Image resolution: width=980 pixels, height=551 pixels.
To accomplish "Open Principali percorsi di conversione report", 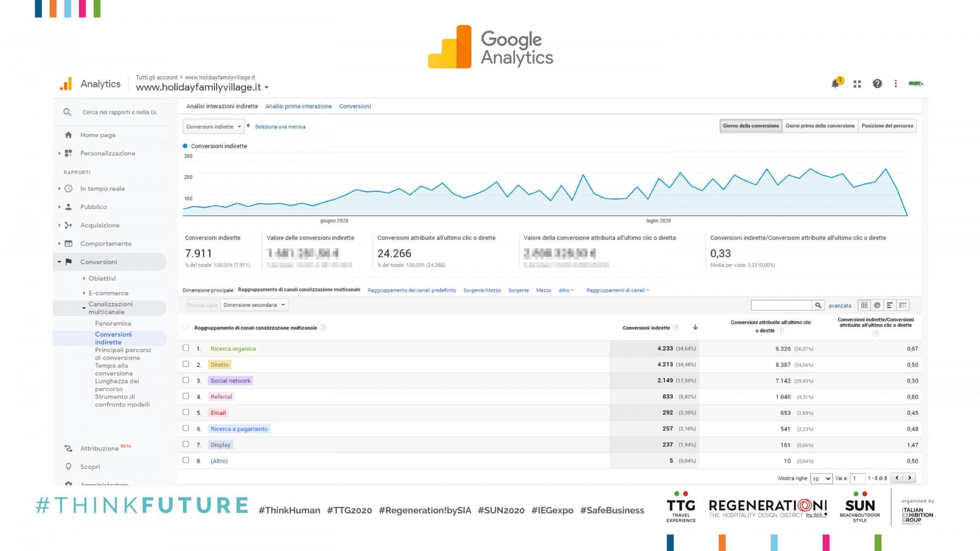I will [122, 354].
